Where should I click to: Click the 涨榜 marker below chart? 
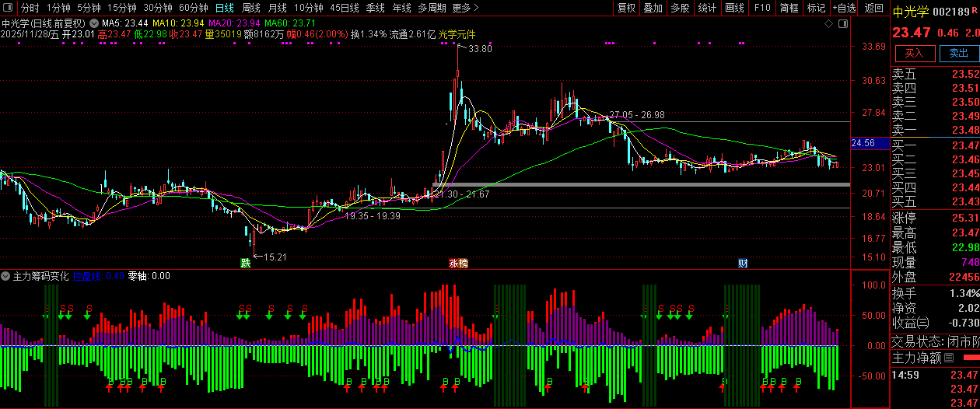point(459,263)
